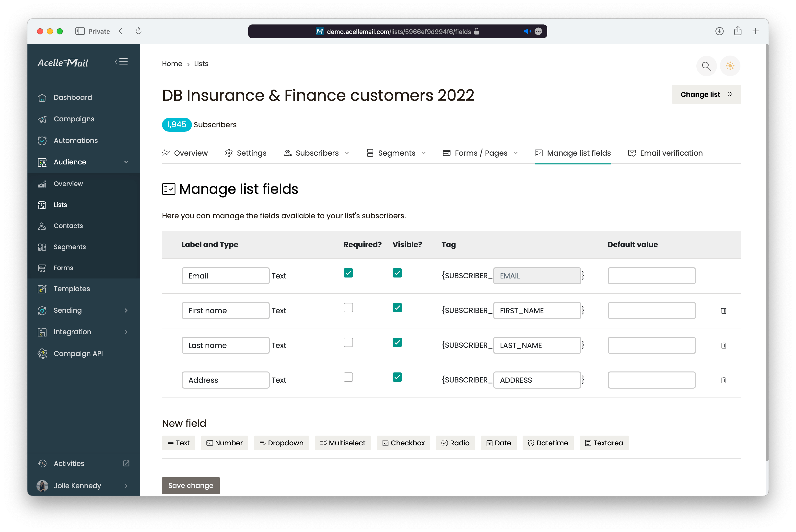Delete the Last name field row
Viewport: 796px width, 532px height.
tap(723, 345)
